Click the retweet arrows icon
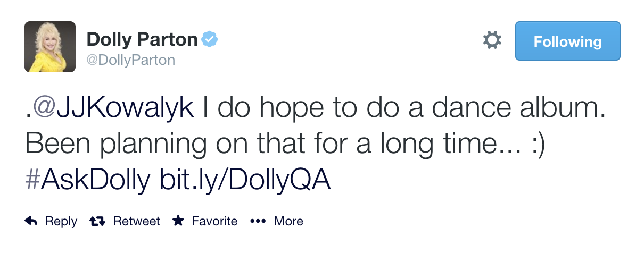Image resolution: width=644 pixels, height=253 pixels. [x=97, y=221]
